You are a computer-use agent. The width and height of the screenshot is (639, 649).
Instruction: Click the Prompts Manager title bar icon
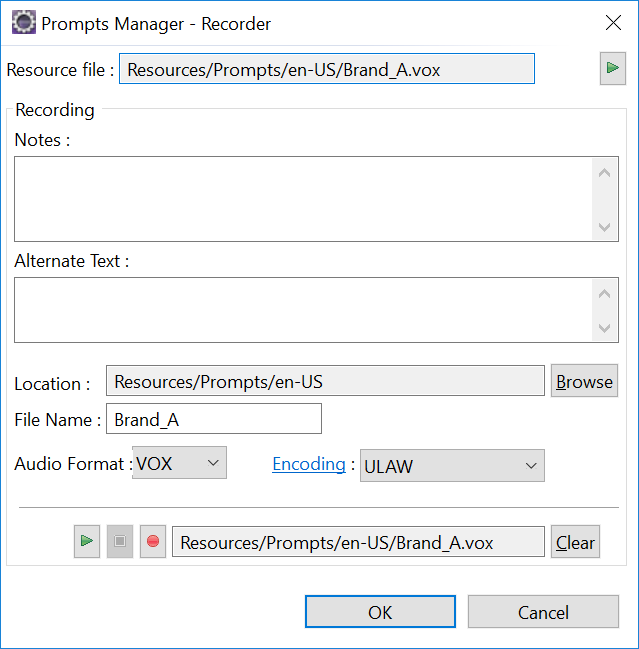(24, 23)
